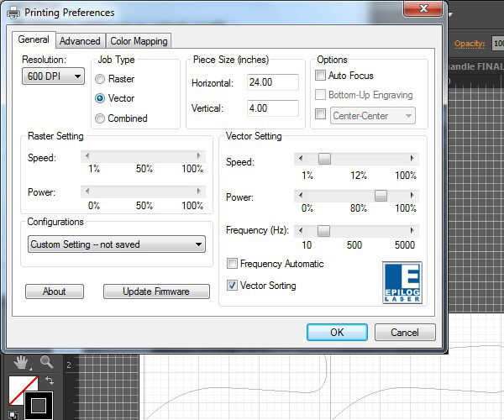Switch to the Advanced tab

pos(80,41)
